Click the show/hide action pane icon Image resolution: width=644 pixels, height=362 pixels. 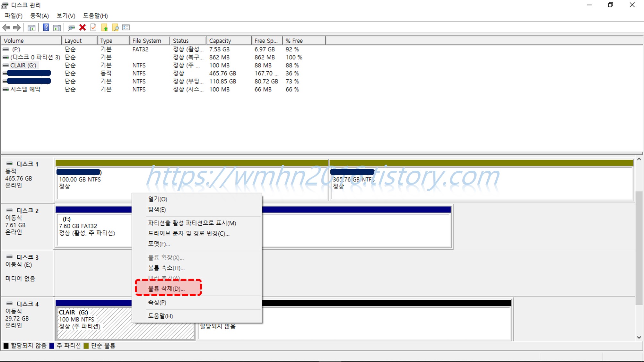(57, 28)
